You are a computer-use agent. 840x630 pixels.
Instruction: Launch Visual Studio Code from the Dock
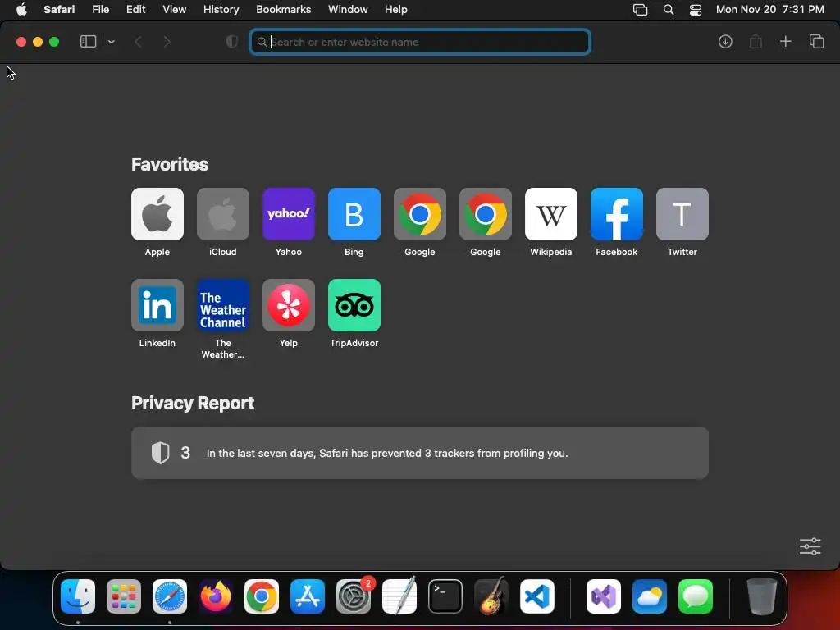point(536,596)
